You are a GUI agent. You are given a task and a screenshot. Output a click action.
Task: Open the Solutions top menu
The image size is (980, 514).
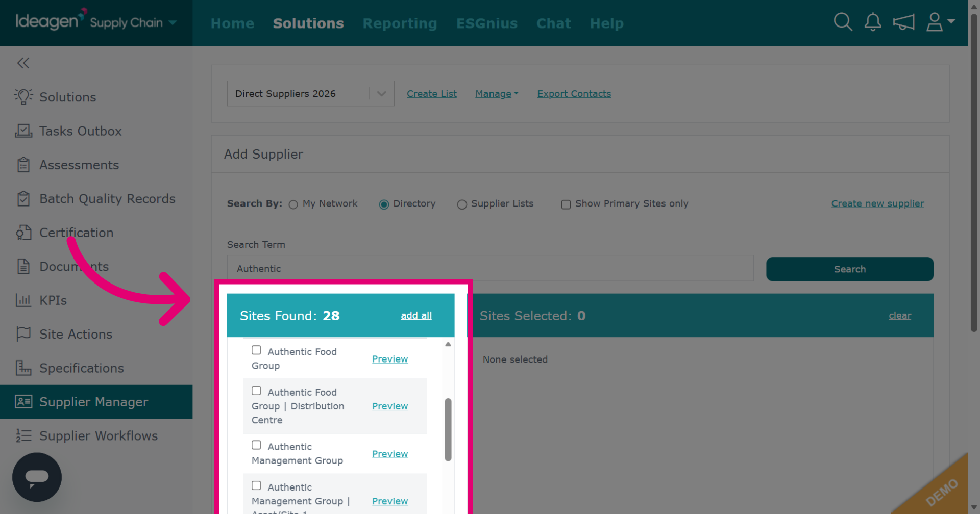[308, 23]
